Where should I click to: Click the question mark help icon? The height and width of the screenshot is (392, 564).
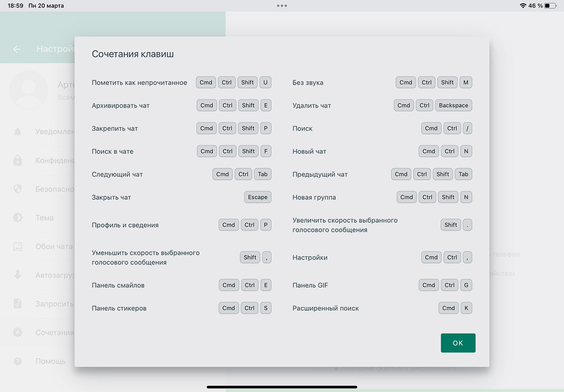click(x=18, y=361)
